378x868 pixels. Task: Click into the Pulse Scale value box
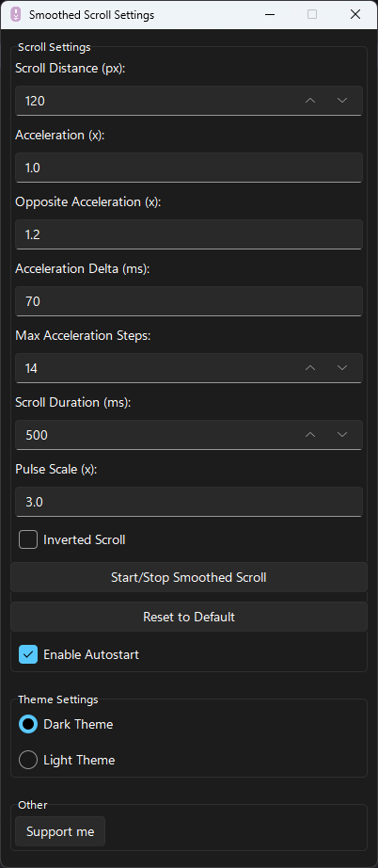click(189, 502)
